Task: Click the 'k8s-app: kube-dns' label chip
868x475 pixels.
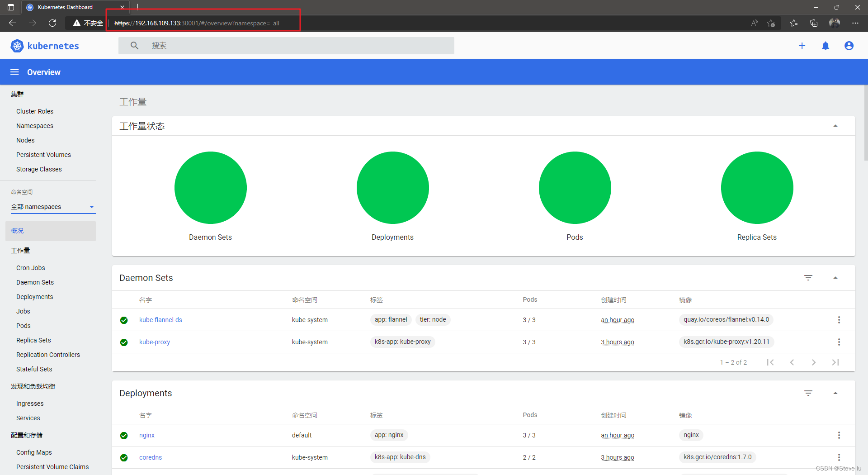Action: [400, 457]
